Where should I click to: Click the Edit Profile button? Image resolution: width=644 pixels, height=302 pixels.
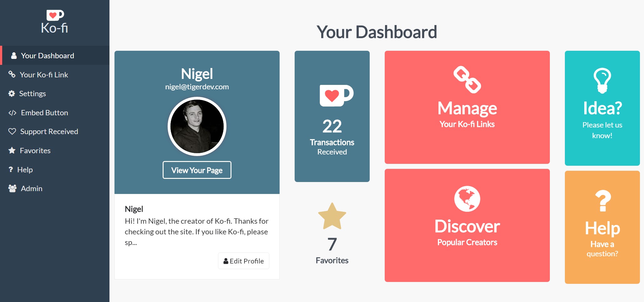[x=244, y=261]
